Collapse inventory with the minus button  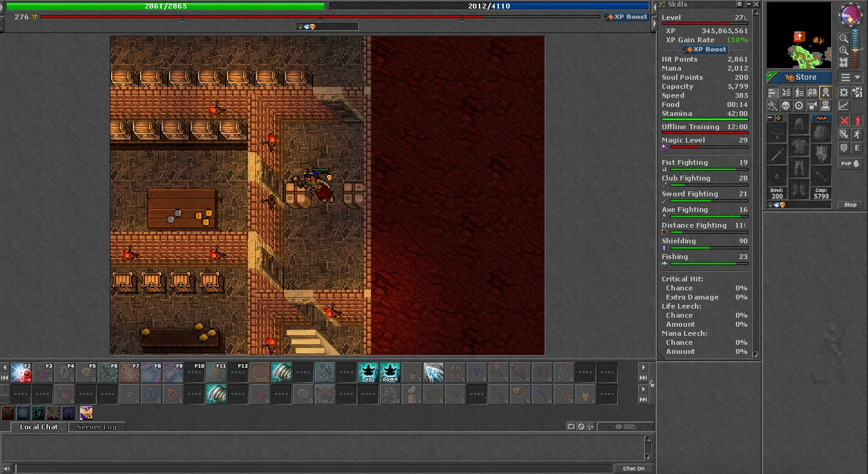(770, 118)
